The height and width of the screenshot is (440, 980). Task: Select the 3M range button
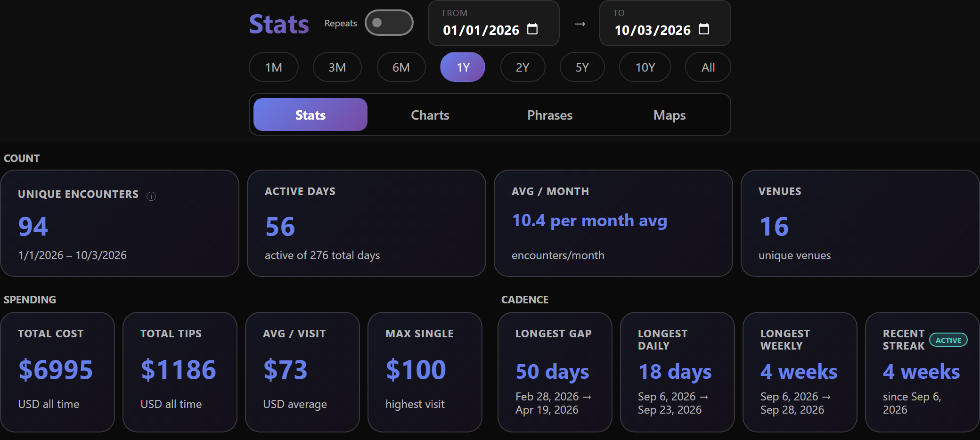[337, 67]
